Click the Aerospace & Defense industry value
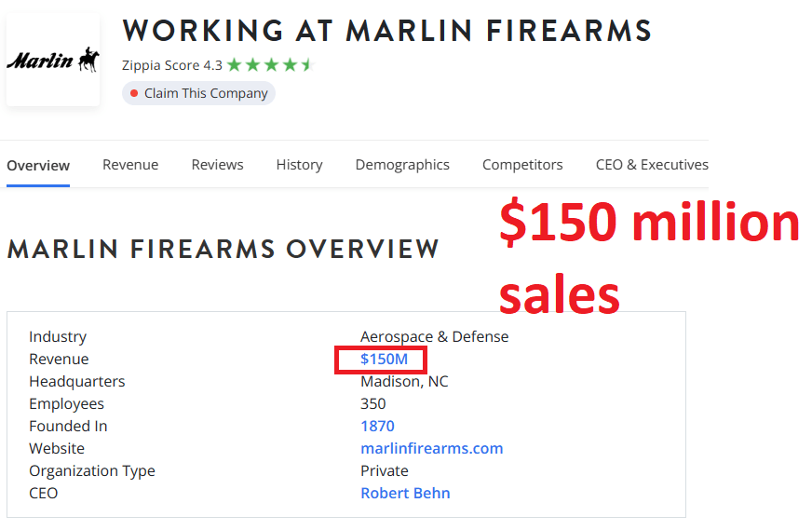812x530 pixels. [x=434, y=337]
